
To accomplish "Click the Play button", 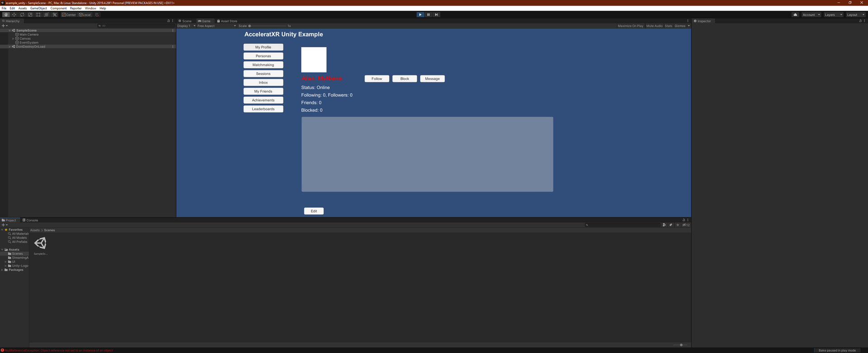I will pyautogui.click(x=420, y=14).
